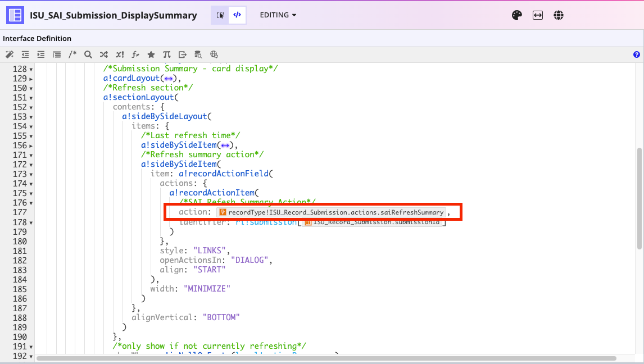
Task: Collapse the fold arrow at line 178
Action: 31,223
